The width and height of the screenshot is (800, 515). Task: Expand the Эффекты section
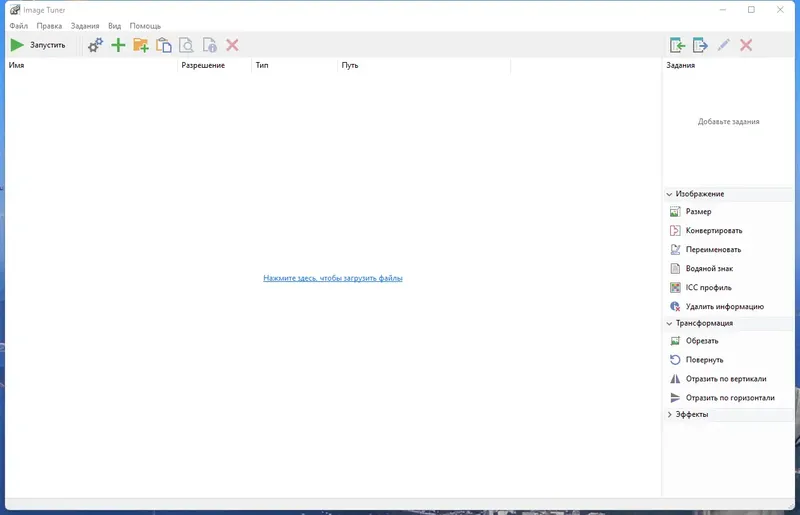pos(669,414)
